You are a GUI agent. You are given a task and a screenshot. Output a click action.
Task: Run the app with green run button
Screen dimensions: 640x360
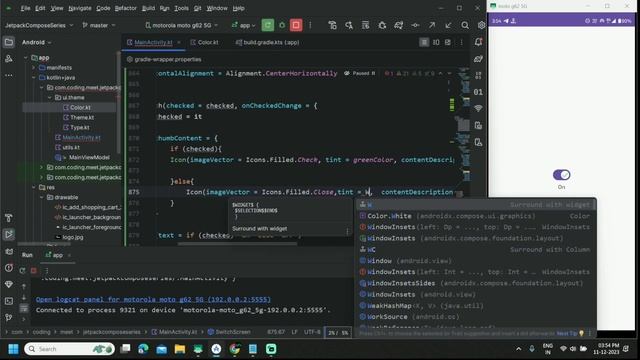(x=268, y=25)
